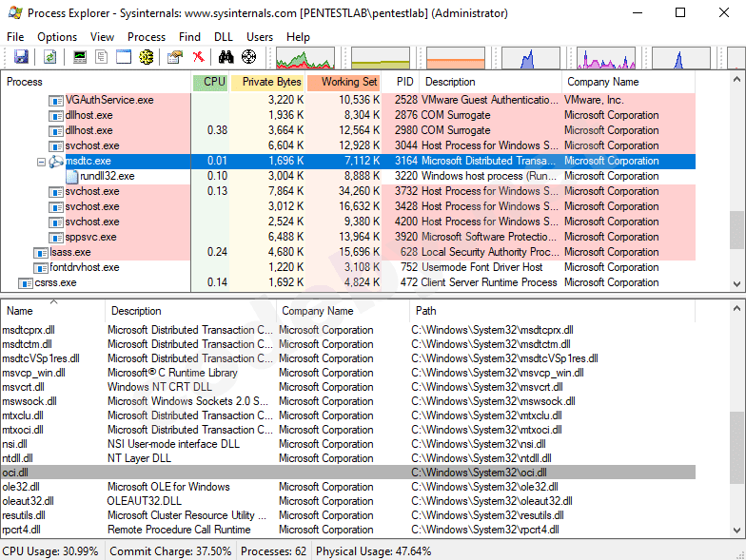Click the Refresh Now toolbar icon
This screenshot has height=560, width=746.
(x=49, y=57)
